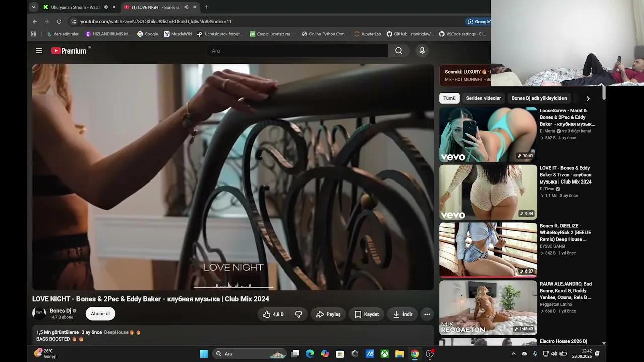Select "Bones Dj adlı yükleyiciden" chip
The height and width of the screenshot is (362, 644).
(x=539, y=98)
